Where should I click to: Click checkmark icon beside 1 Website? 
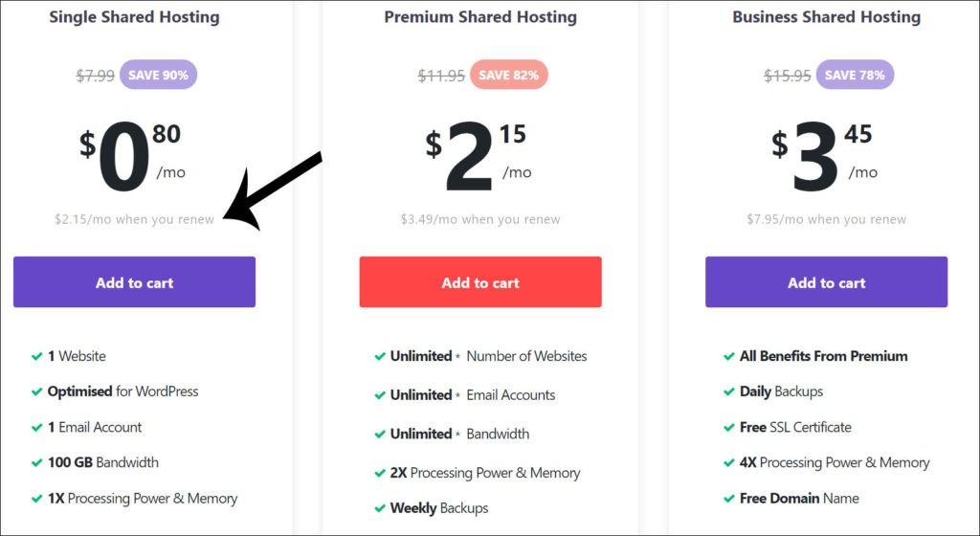point(37,357)
